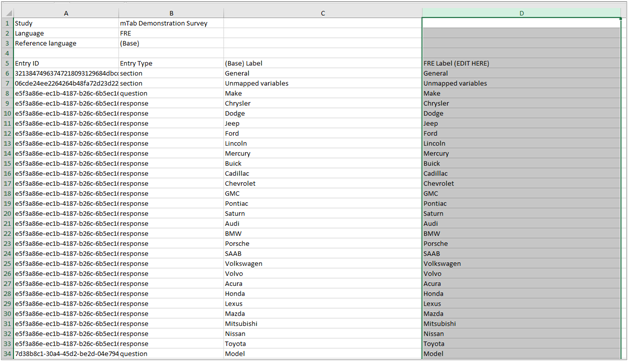Click the Toyota cell in column D
This screenshot has width=628, height=361.
[521, 344]
